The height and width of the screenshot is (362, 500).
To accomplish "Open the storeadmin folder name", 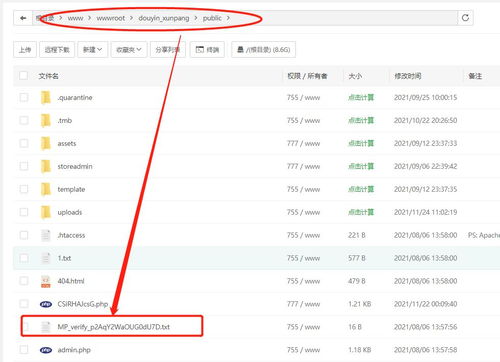I will [x=75, y=166].
